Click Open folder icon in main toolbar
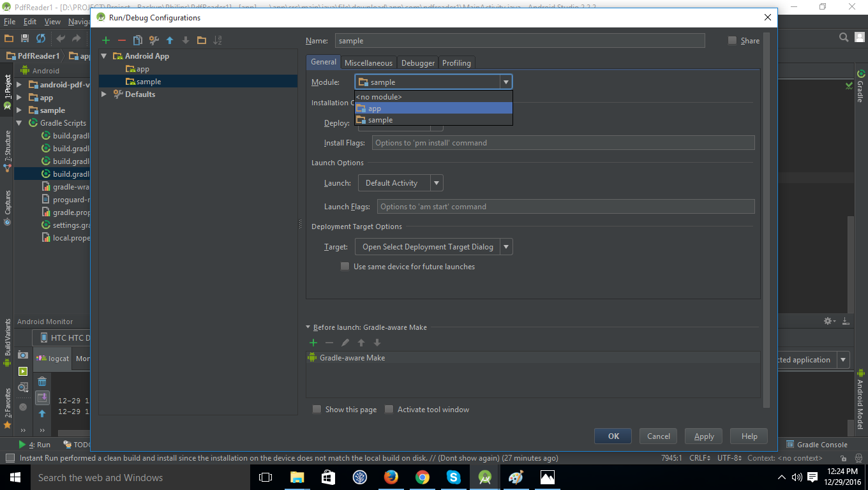The height and width of the screenshot is (490, 868). click(x=9, y=38)
